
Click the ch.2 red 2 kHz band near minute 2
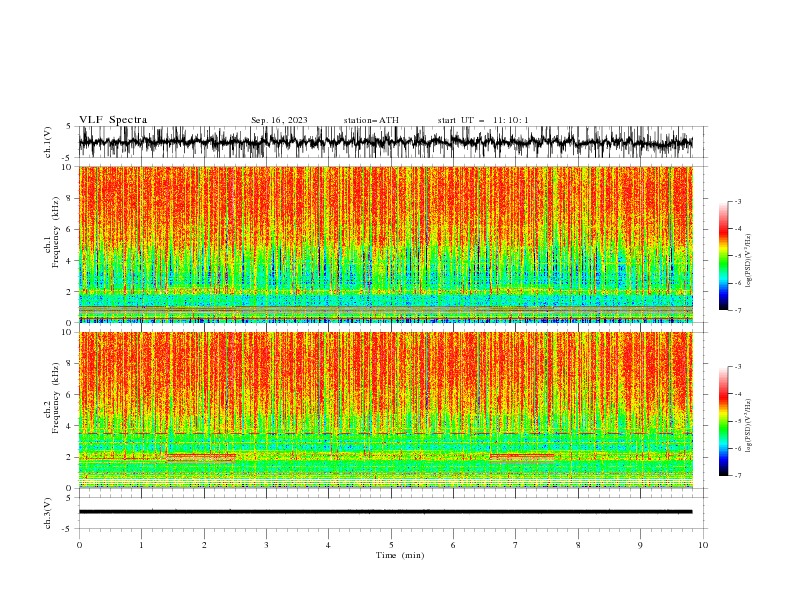coord(201,456)
